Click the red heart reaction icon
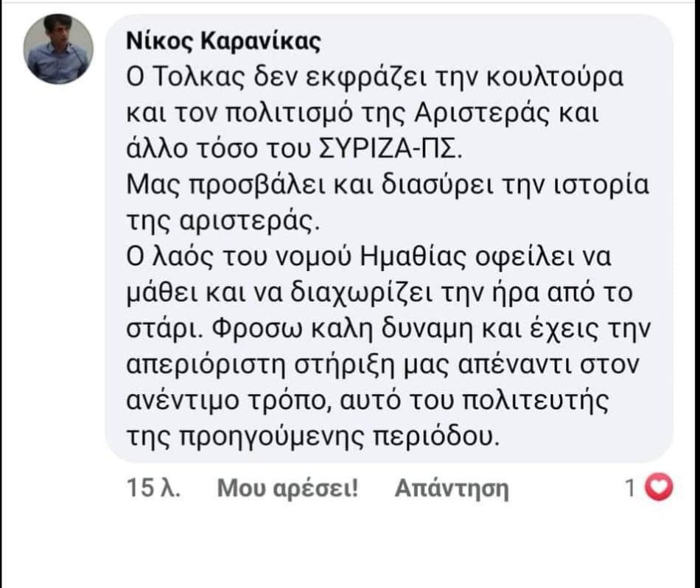Image resolution: width=700 pixels, height=588 pixels. 659,488
